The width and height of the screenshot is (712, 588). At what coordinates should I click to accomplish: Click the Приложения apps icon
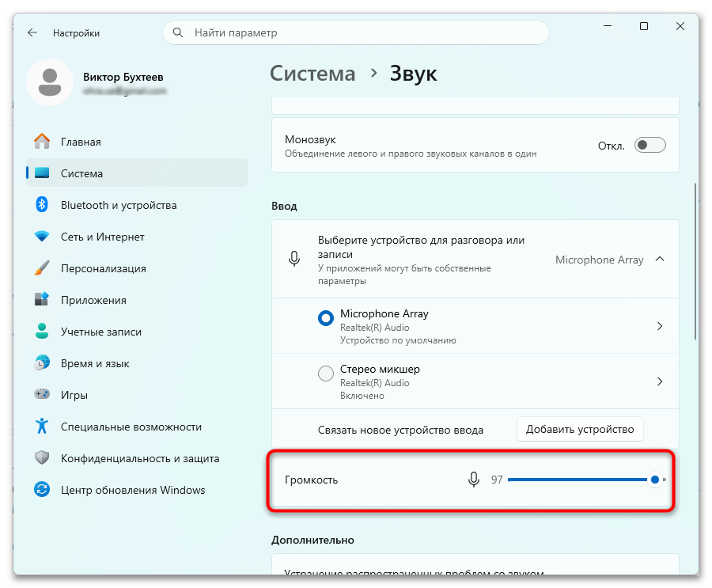tap(42, 299)
